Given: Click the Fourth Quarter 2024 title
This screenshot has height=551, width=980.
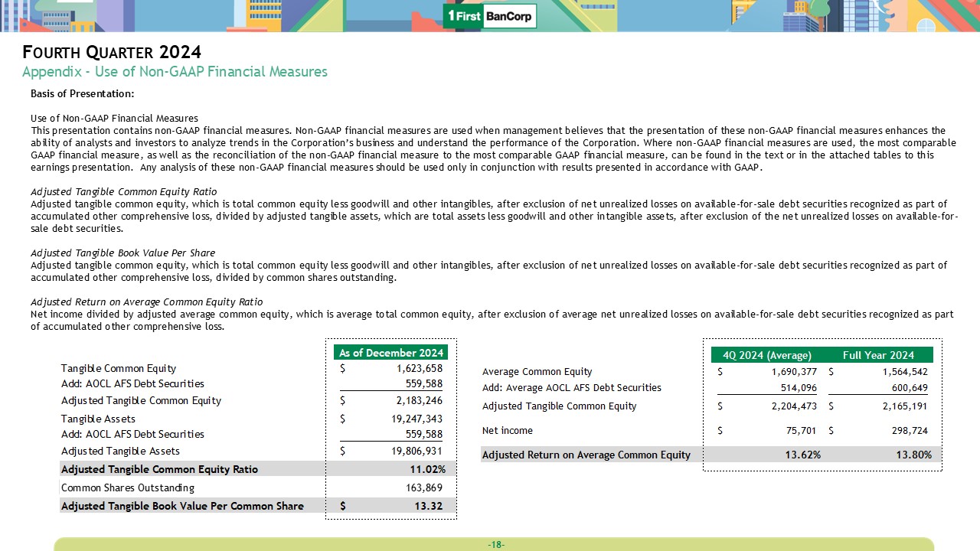Looking at the screenshot, I should [112, 53].
